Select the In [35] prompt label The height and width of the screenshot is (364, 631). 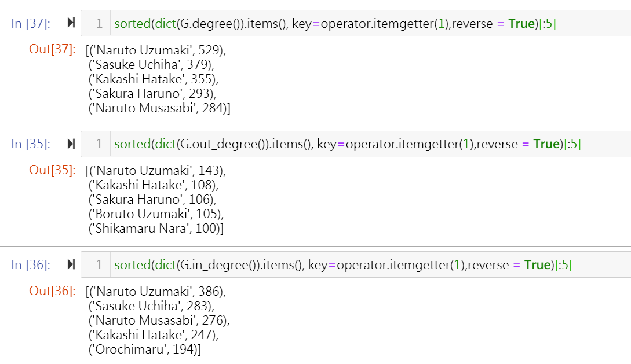coord(31,144)
